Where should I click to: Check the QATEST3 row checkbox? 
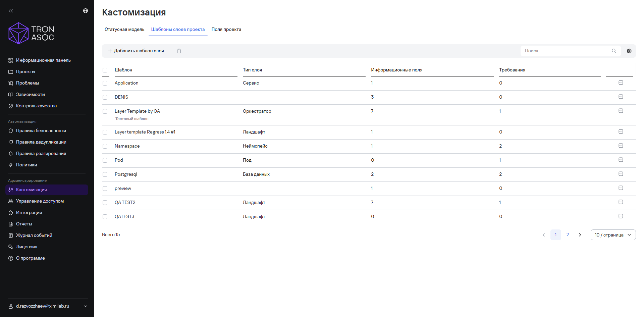(105, 217)
